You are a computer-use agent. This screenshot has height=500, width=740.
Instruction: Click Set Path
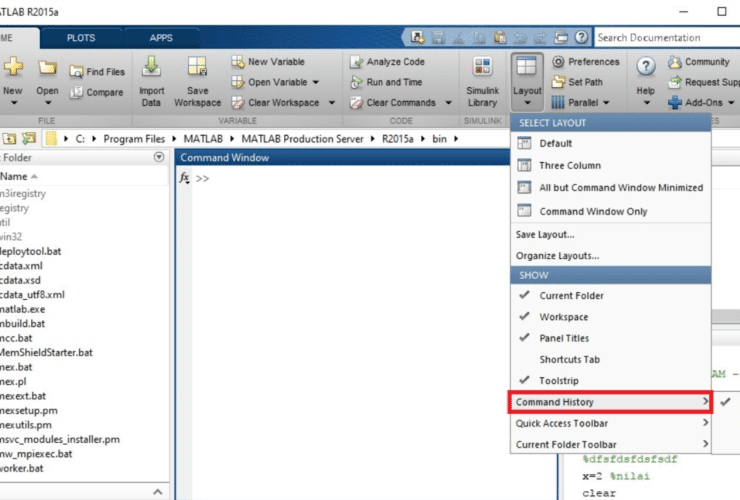pos(577,82)
